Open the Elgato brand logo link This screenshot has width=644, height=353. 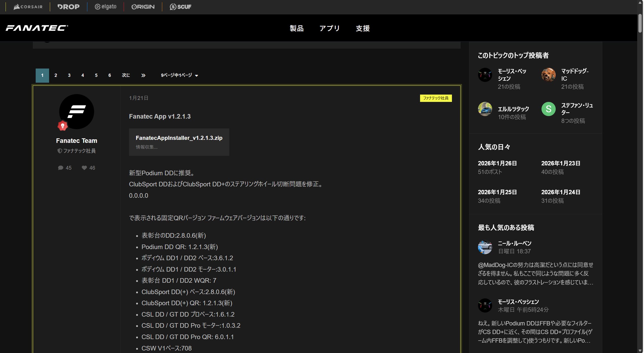click(x=106, y=7)
